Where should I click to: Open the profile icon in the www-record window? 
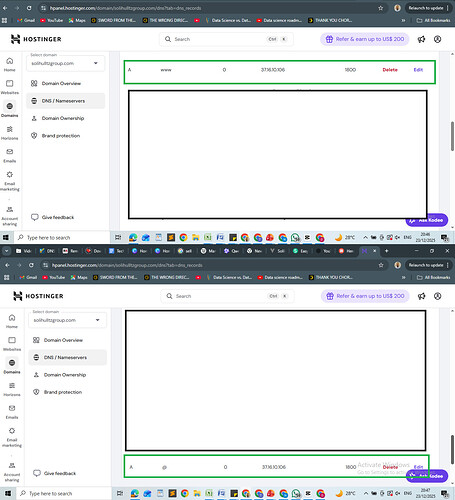click(x=438, y=39)
